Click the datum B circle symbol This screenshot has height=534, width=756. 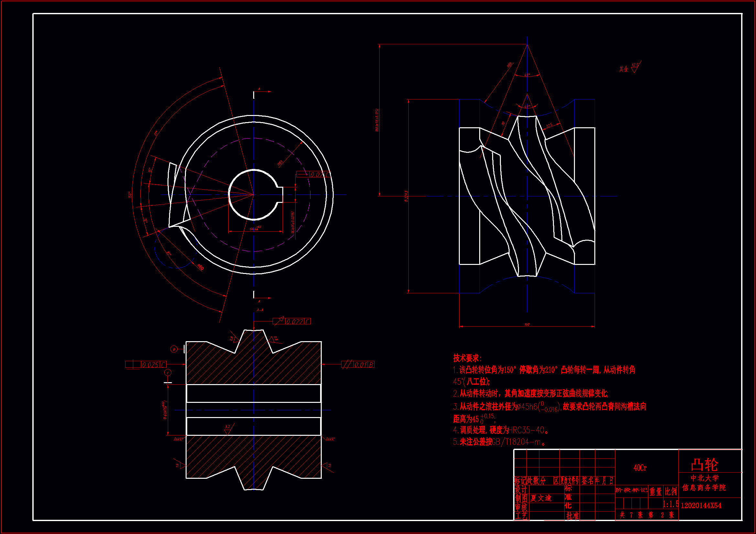(x=174, y=350)
